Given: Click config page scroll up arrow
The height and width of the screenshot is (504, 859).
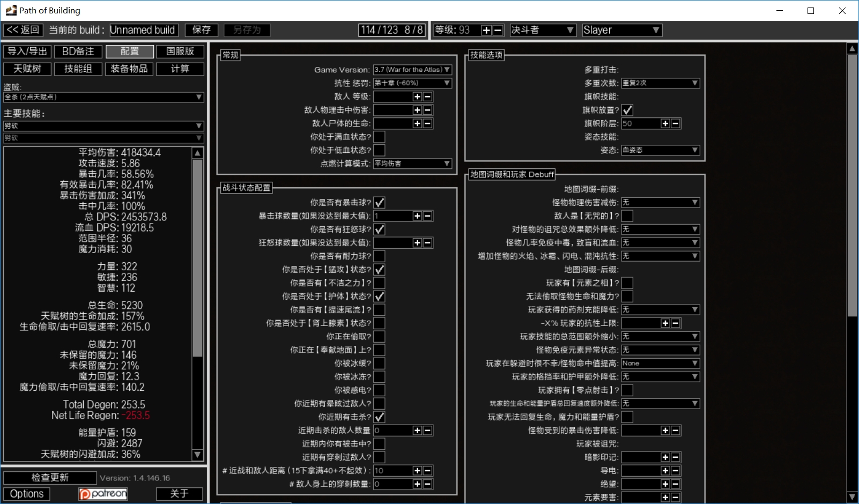Looking at the screenshot, I should (852, 49).
